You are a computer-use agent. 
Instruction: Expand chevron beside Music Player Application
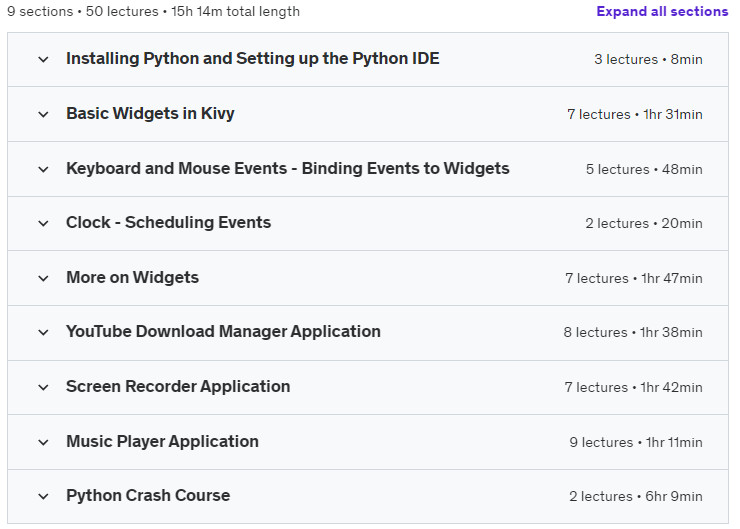pyautogui.click(x=43, y=442)
